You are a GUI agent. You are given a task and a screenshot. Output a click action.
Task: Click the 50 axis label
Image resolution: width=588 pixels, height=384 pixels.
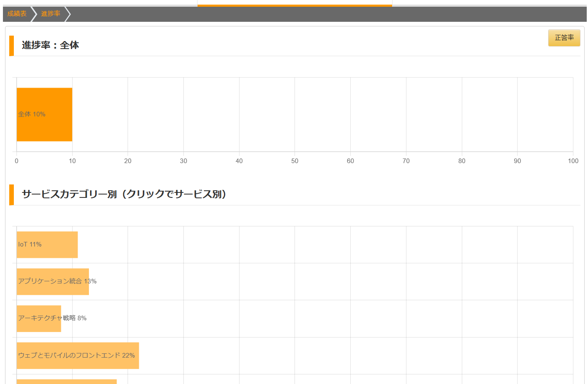click(x=295, y=161)
